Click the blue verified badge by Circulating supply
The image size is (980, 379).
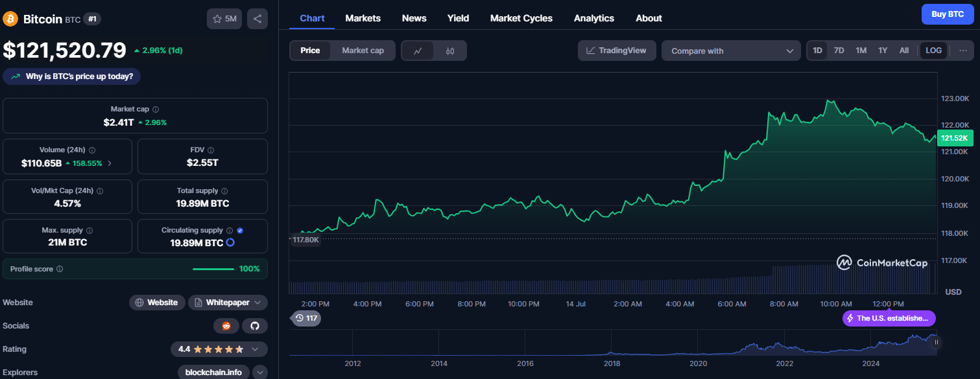240,230
